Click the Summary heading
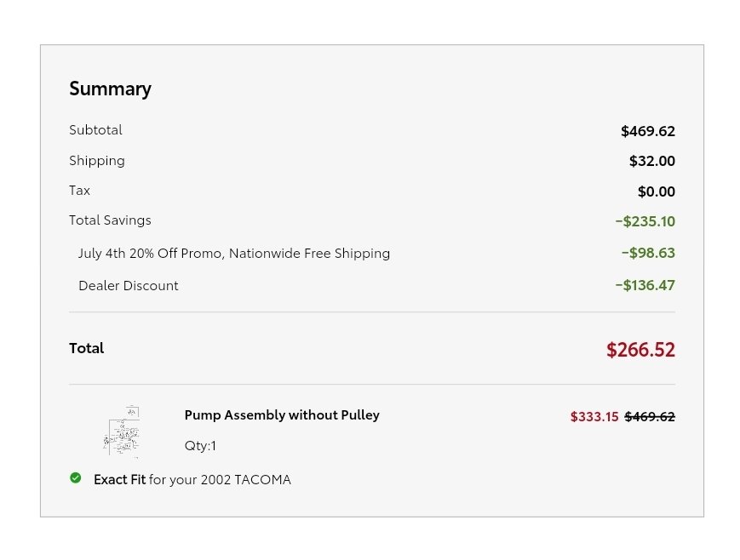The width and height of the screenshot is (740, 560). pyautogui.click(x=110, y=89)
